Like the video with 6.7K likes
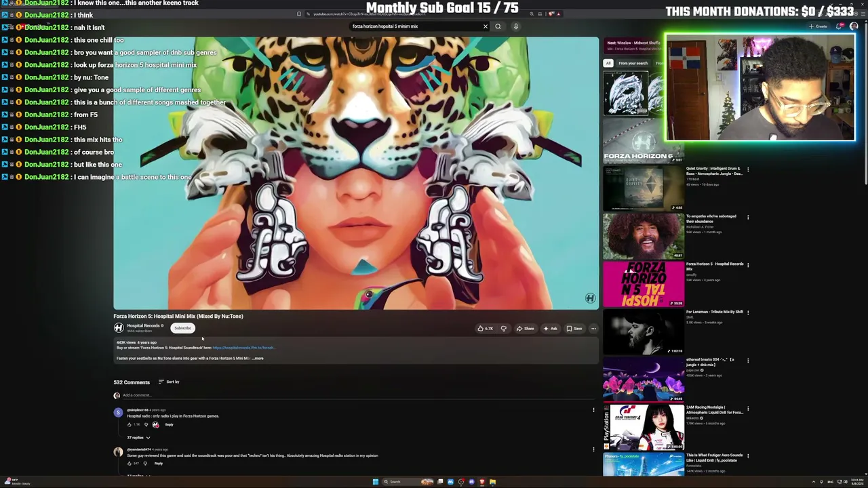Viewport: 868px width, 488px height. 486,329
